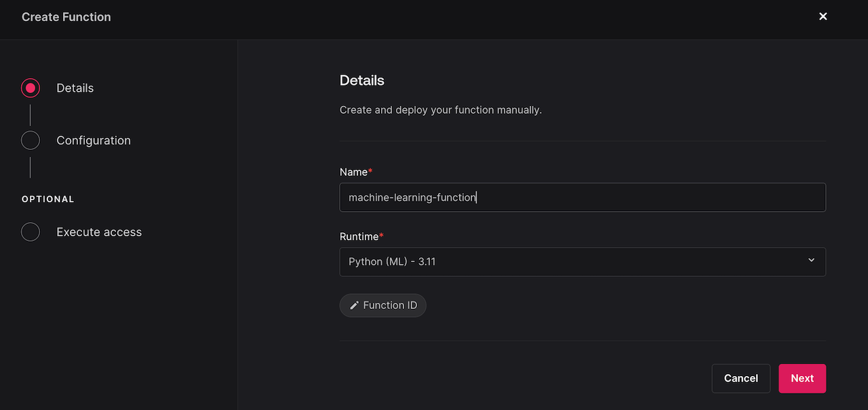Click the pencil icon beside Function ID
The width and height of the screenshot is (868, 410).
coord(354,305)
